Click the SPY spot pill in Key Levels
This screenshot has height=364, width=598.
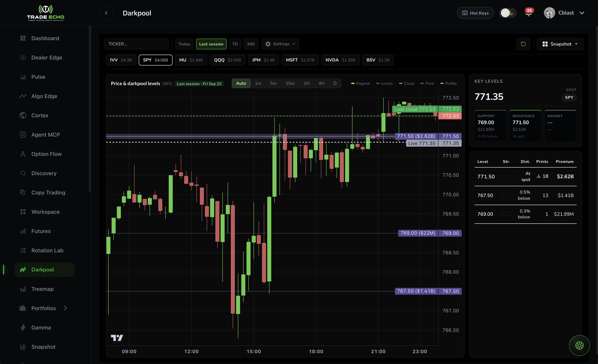pyautogui.click(x=569, y=97)
